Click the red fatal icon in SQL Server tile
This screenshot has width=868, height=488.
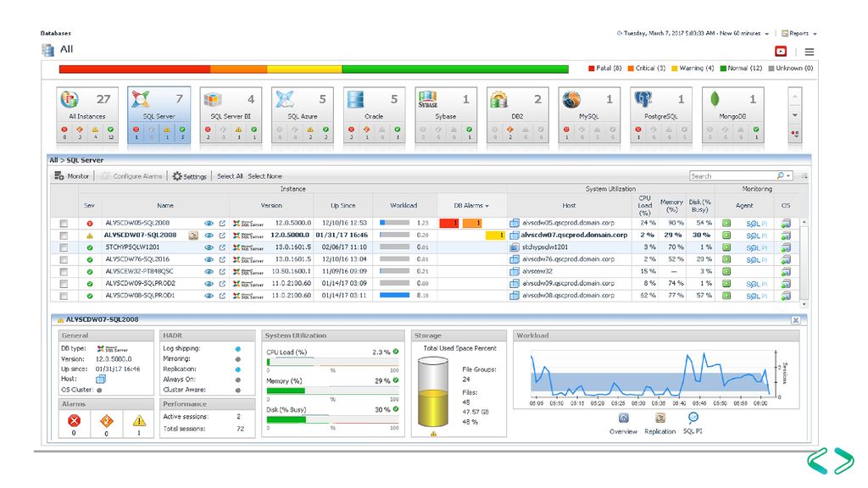pos(136,130)
